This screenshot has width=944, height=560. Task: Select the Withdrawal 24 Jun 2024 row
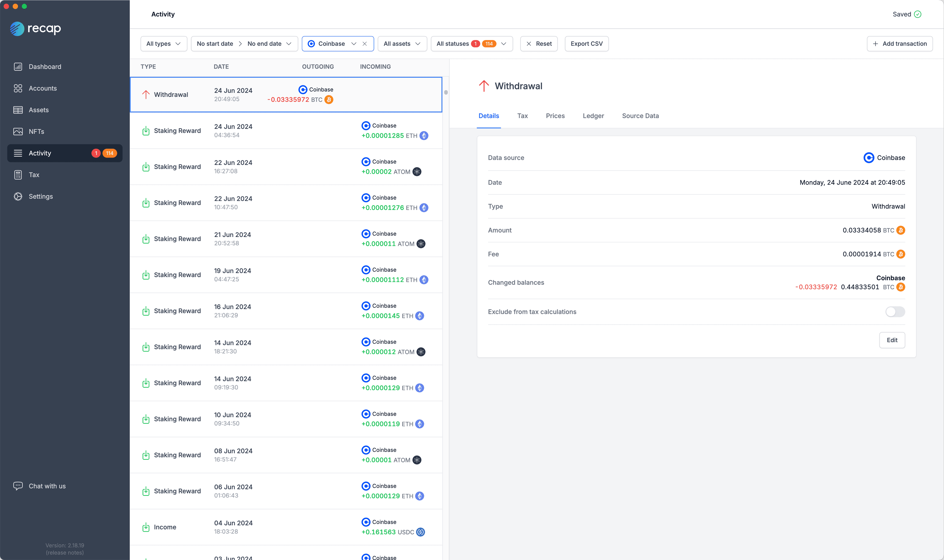[286, 95]
